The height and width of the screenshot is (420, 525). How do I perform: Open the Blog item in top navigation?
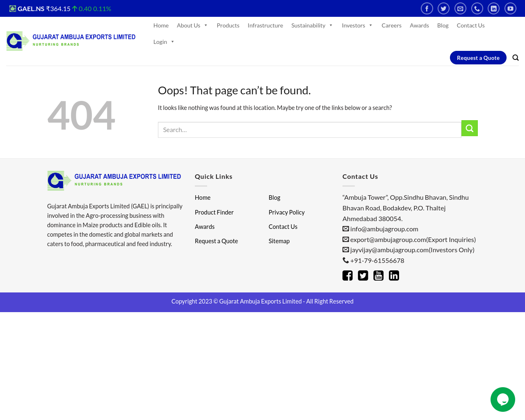(x=443, y=25)
